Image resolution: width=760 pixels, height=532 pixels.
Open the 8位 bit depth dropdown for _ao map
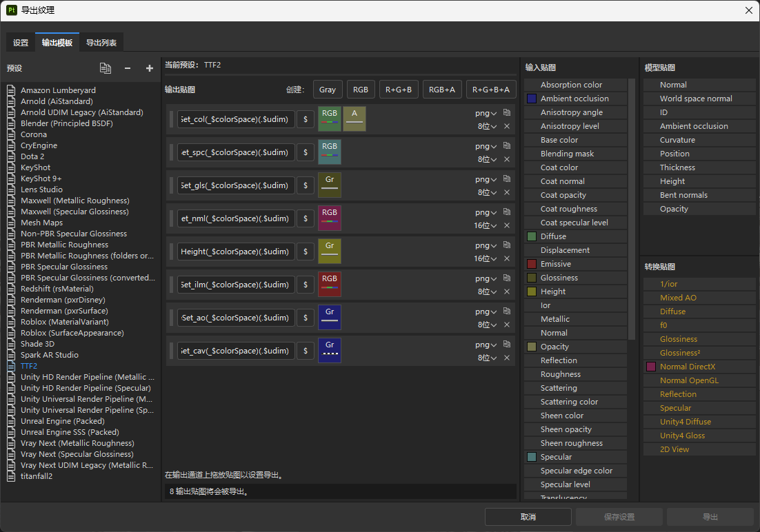click(x=486, y=325)
